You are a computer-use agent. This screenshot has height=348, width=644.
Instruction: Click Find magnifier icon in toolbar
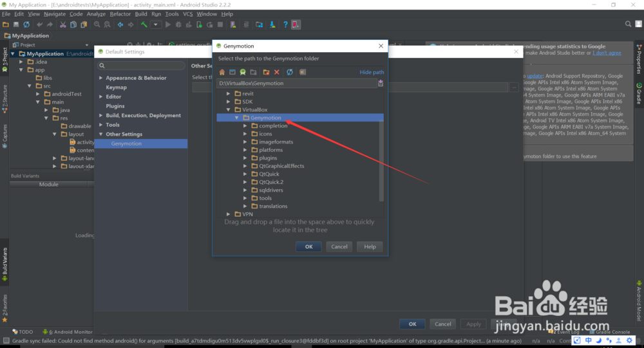pos(97,24)
